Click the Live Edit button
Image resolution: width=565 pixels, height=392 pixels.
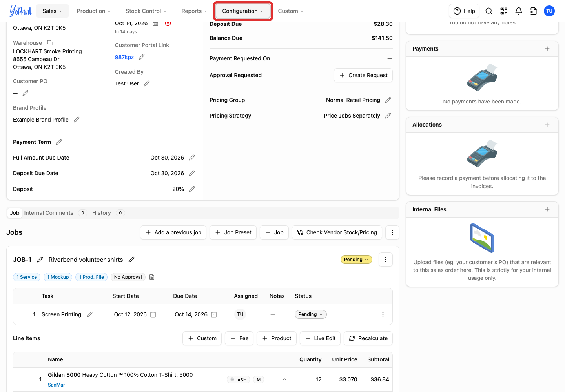tap(320, 338)
